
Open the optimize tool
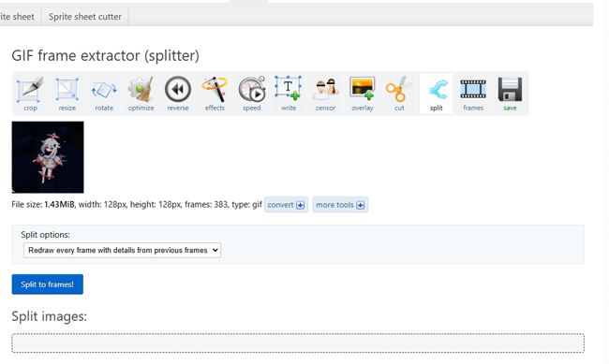(141, 94)
